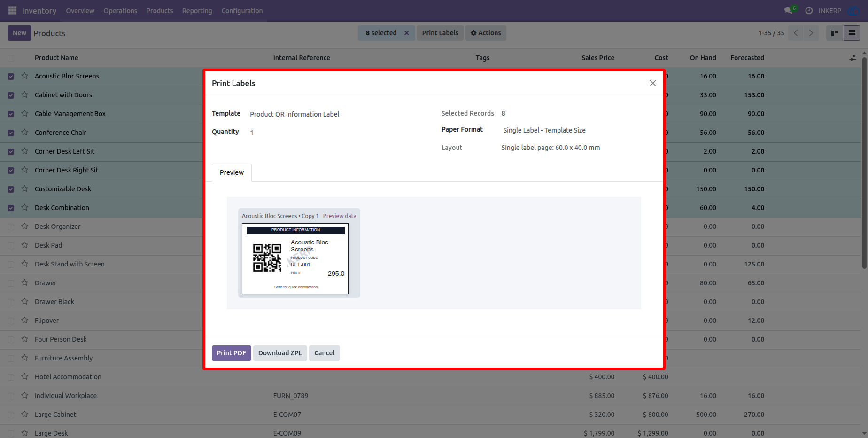Favorite star for Flipover
Screen dimensions: 868x438
pyautogui.click(x=25, y=321)
